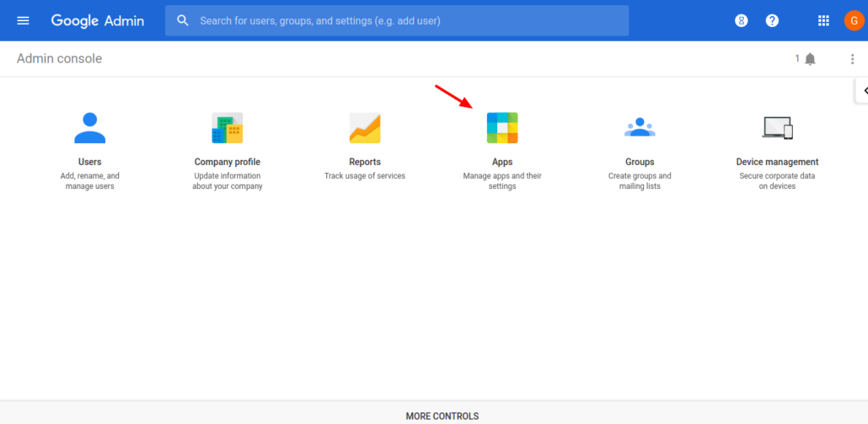Screen dimensions: 868x424
Task: Click the Users label
Action: 89,162
